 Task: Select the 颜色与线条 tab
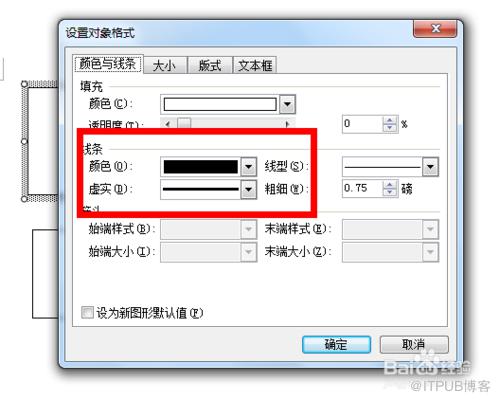pos(108,63)
